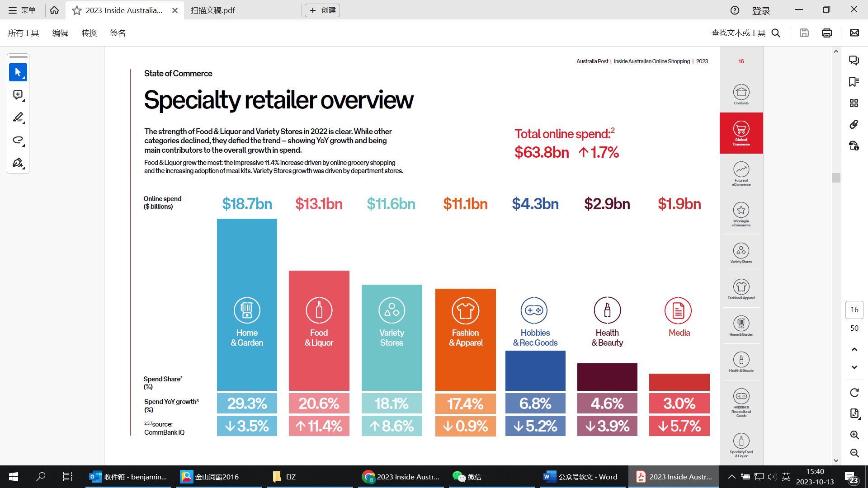The height and width of the screenshot is (488, 868).
Task: Open Health & Beauty sidebar link
Action: coord(741,362)
